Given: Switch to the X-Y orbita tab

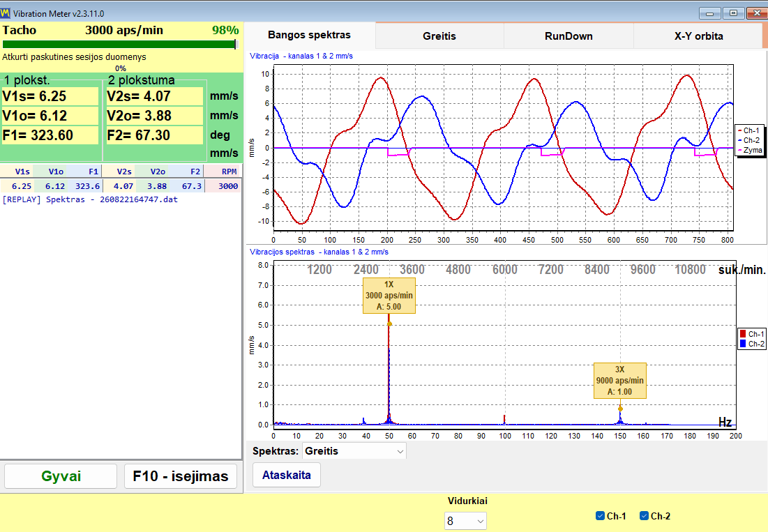Looking at the screenshot, I should (x=698, y=36).
